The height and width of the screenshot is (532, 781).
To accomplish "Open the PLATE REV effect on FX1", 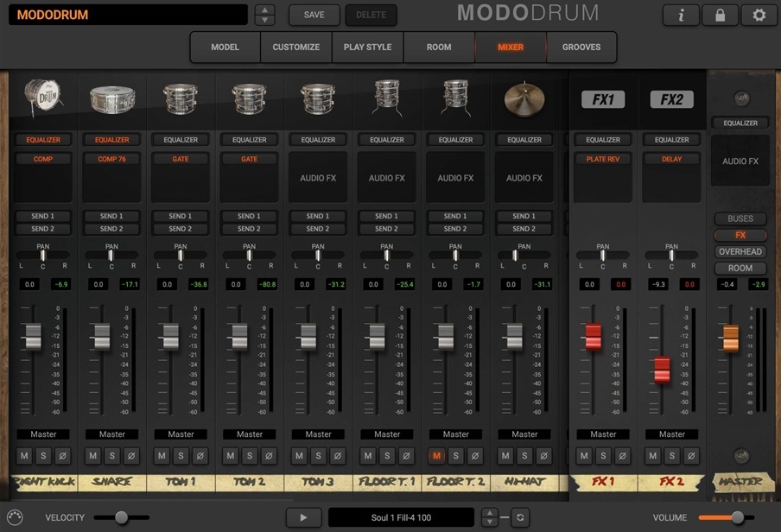I will tap(603, 159).
